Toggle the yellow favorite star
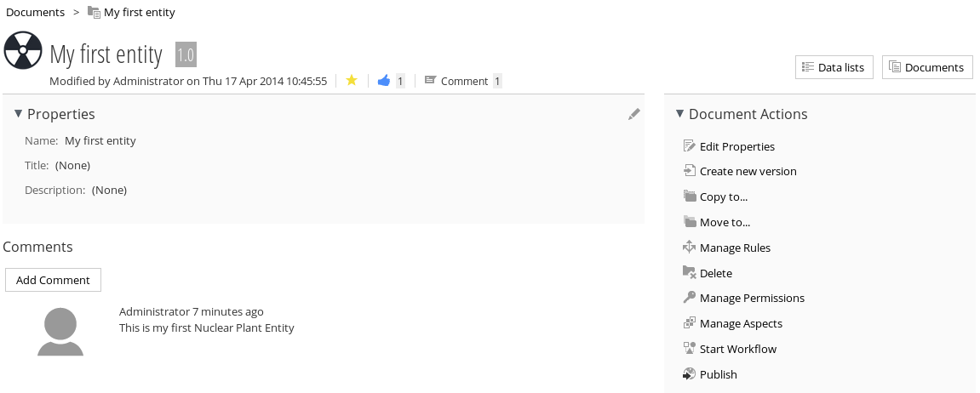This screenshot has height=393, width=980. [x=352, y=80]
